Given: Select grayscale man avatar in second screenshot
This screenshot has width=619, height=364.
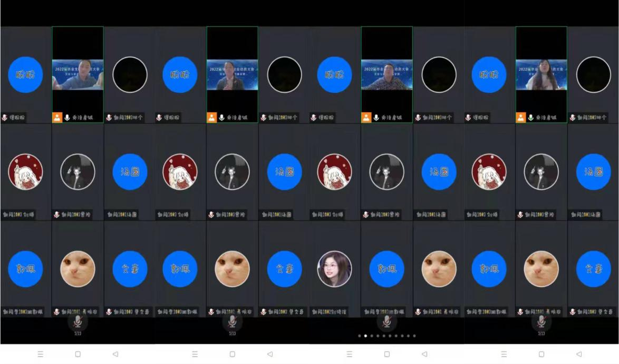Looking at the screenshot, I should pyautogui.click(x=232, y=172).
